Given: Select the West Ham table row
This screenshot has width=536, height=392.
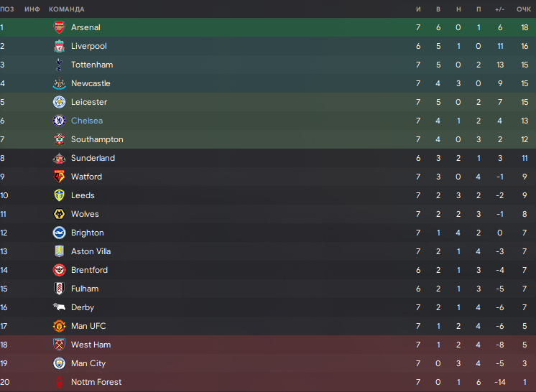Looking at the screenshot, I should [x=268, y=345].
